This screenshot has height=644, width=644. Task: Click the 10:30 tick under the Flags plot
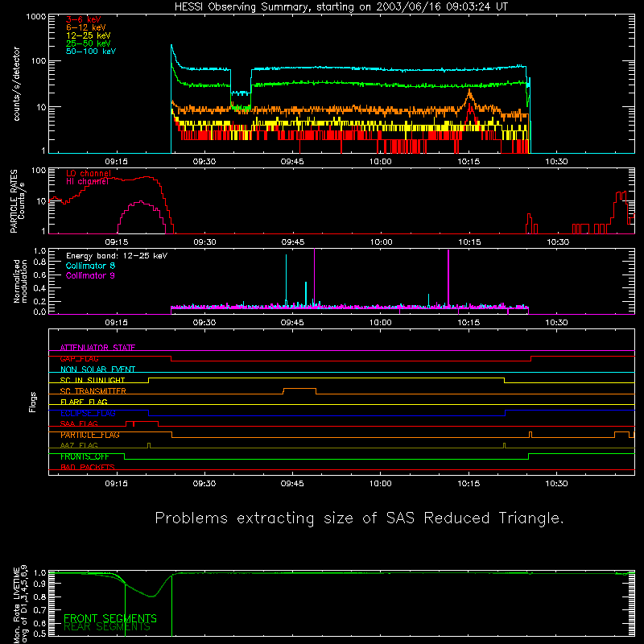tap(556, 484)
